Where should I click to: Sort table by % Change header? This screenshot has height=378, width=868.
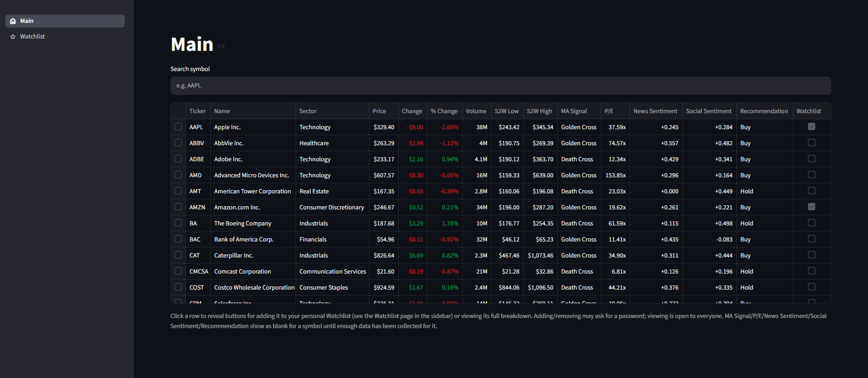coord(445,111)
